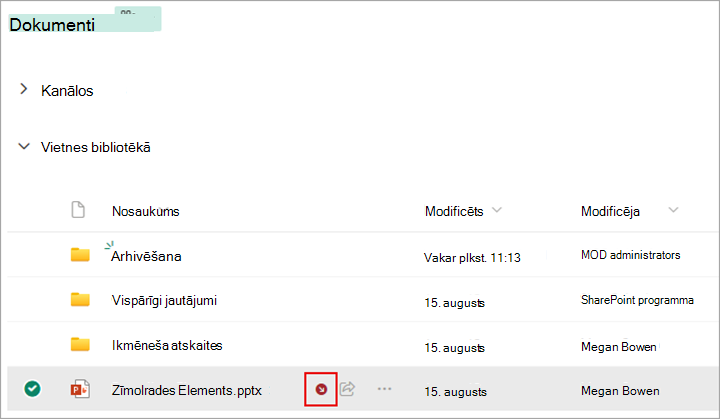Sort by the Nosaukums column header
The height and width of the screenshot is (419, 720).
146,211
